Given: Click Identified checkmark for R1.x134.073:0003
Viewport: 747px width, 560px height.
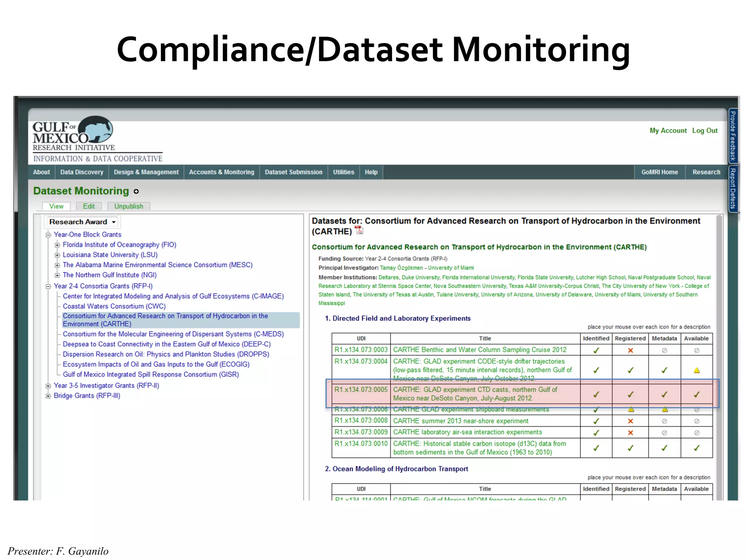Looking at the screenshot, I should click(x=596, y=350).
